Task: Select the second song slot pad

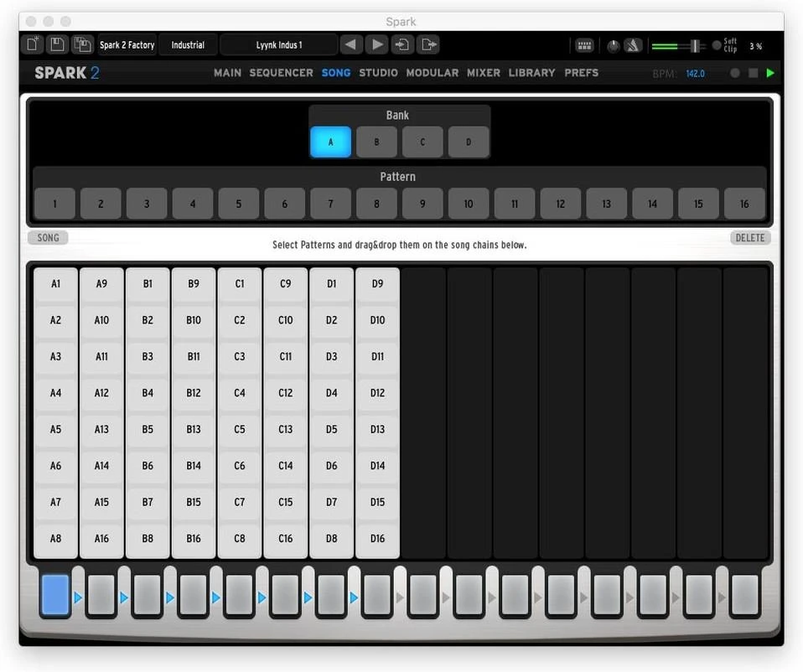Action: pos(101,594)
